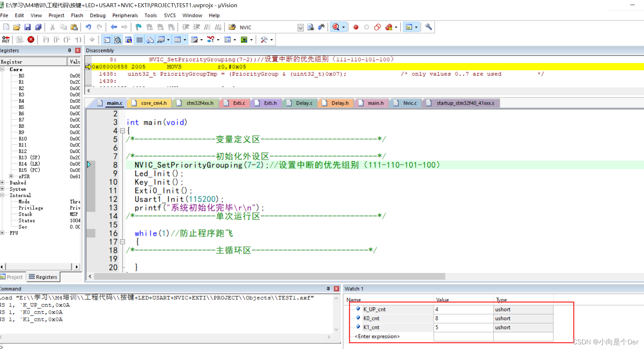Insert a breakpoint with the red dot icon
Viewport: 644px width, 349px height.
pyautogui.click(x=356, y=27)
